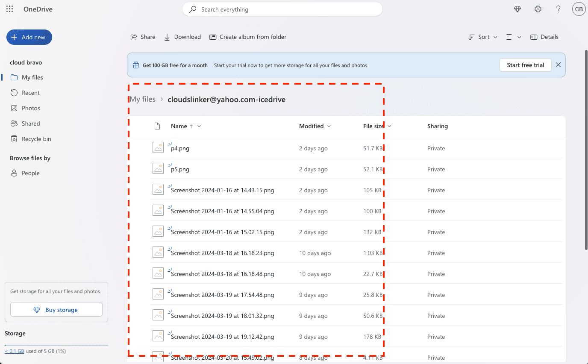
Task: Open Screenshot 2024-03-19 at 17.54.48.png
Action: (x=223, y=295)
